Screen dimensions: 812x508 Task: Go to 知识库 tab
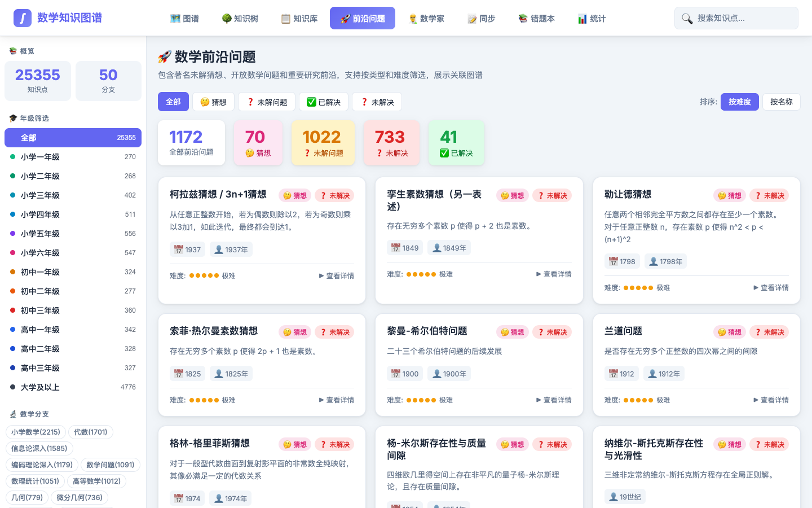[299, 19]
